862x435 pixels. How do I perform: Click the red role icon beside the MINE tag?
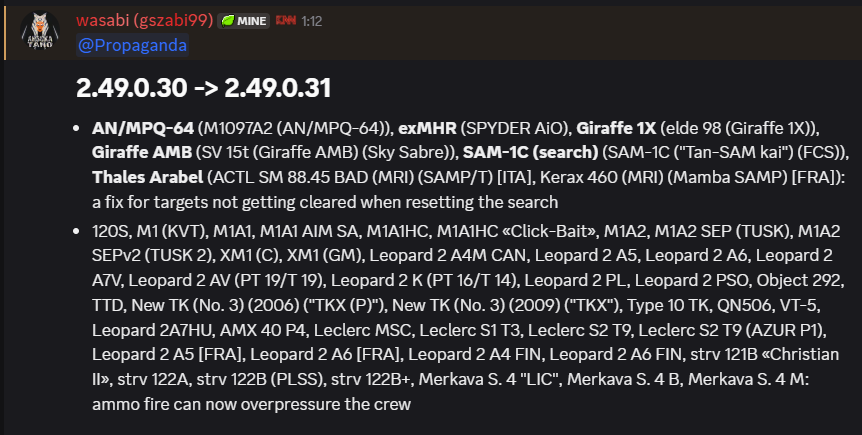pyautogui.click(x=286, y=21)
